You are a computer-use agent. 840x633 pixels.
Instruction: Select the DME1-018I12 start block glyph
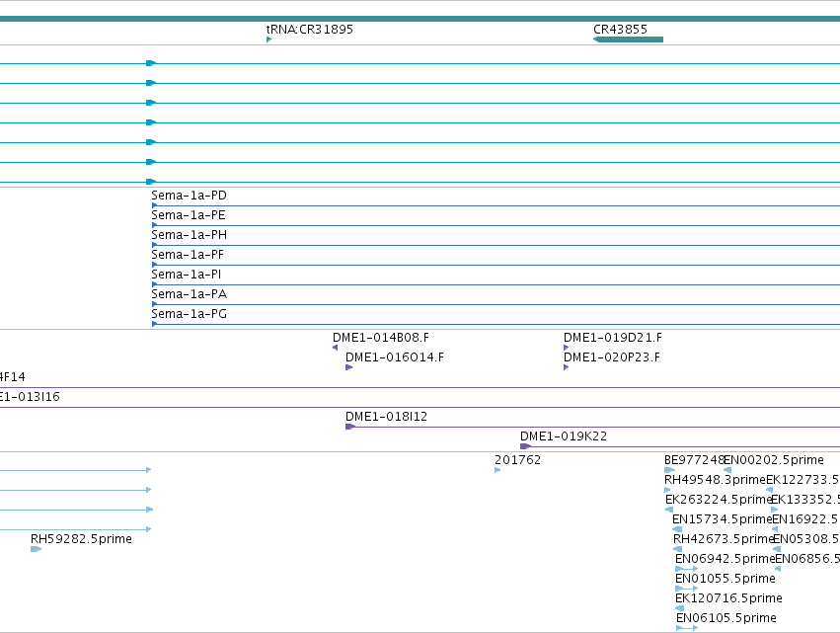pos(350,427)
